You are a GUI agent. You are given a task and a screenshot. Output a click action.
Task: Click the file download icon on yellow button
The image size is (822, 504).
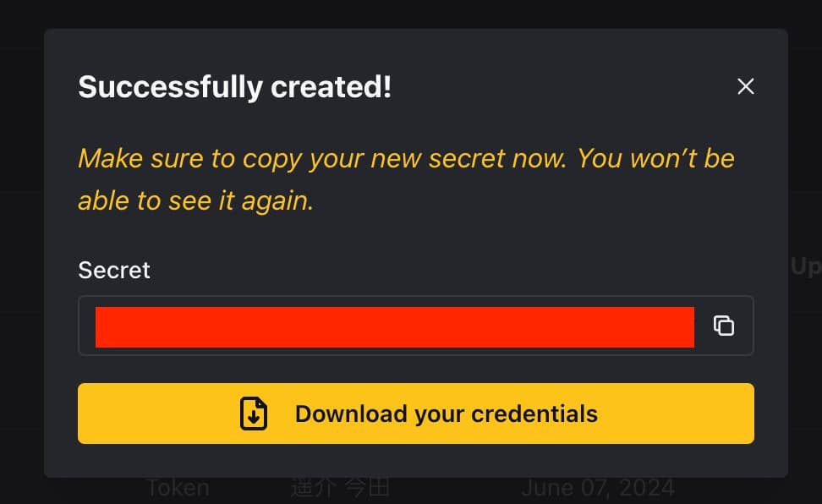click(254, 414)
